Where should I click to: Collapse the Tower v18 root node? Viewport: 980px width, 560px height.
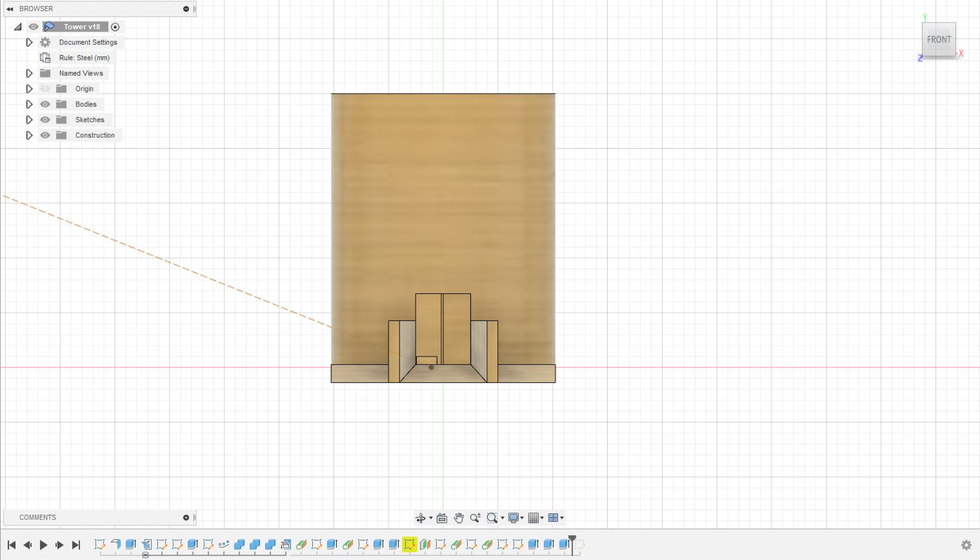pos(18,27)
